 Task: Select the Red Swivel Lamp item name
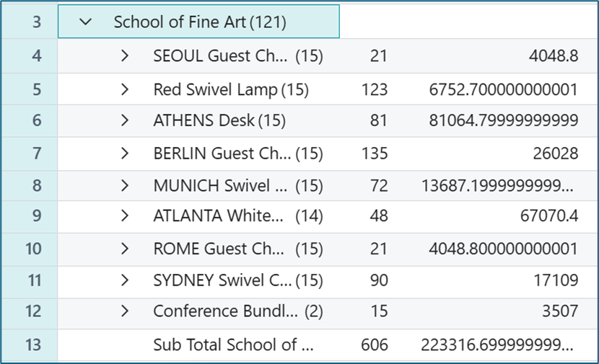click(x=215, y=90)
